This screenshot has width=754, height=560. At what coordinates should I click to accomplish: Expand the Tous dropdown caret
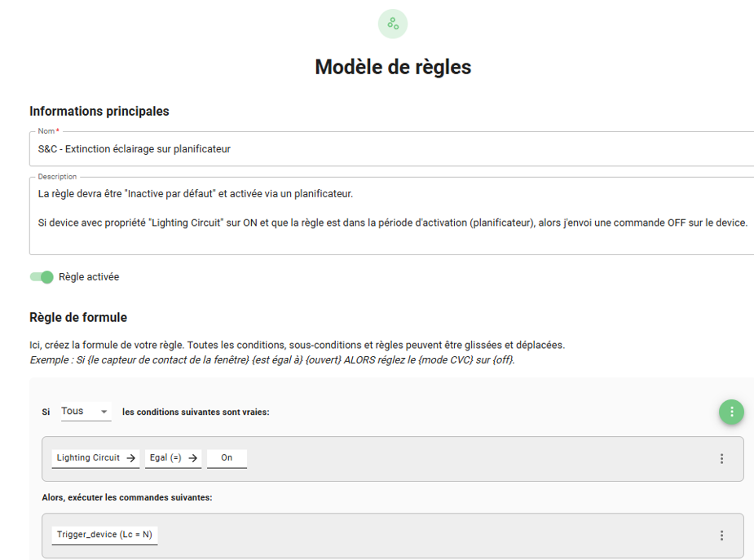click(104, 412)
